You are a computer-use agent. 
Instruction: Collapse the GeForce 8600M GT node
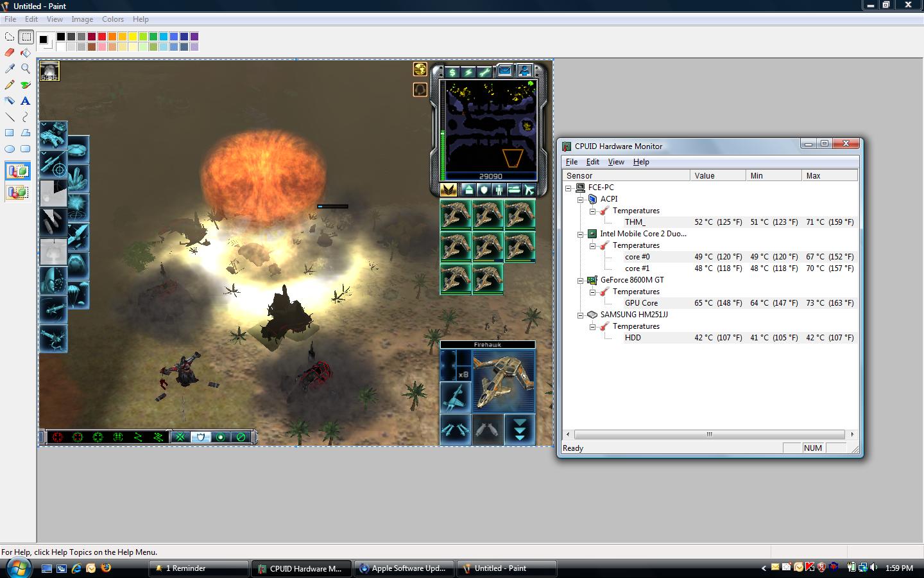pos(581,281)
